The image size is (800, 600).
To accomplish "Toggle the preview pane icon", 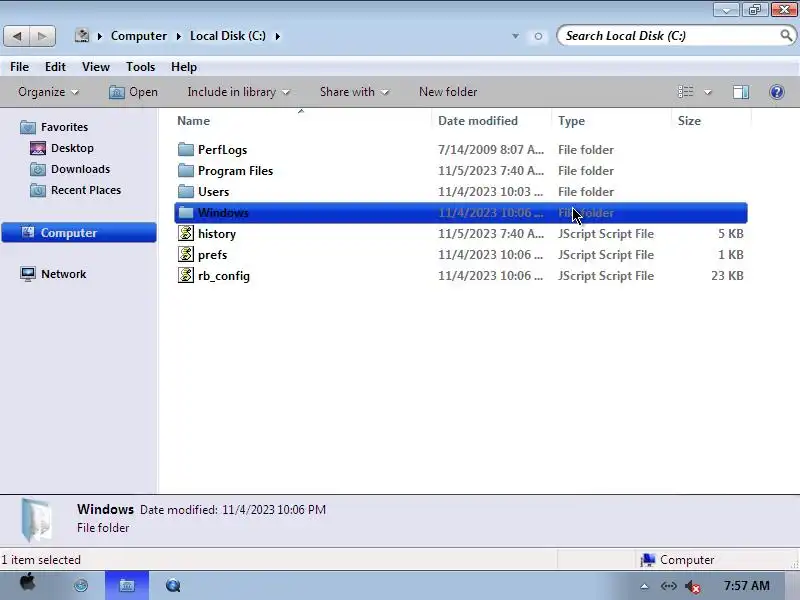I will click(741, 92).
